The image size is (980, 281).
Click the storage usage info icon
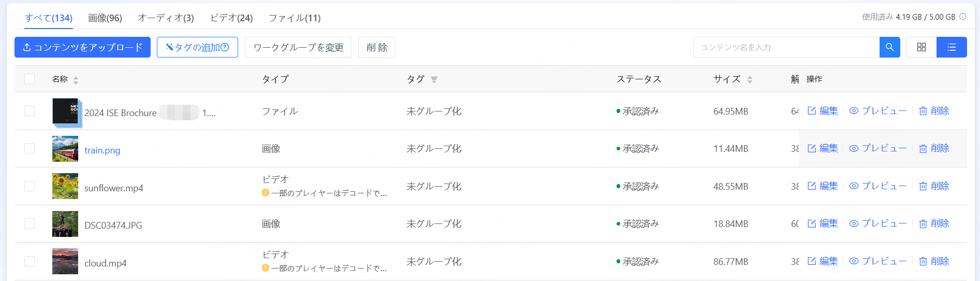963,17
